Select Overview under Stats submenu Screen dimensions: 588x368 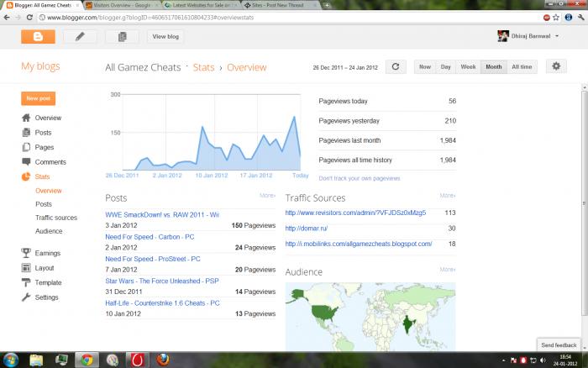pyautogui.click(x=49, y=191)
